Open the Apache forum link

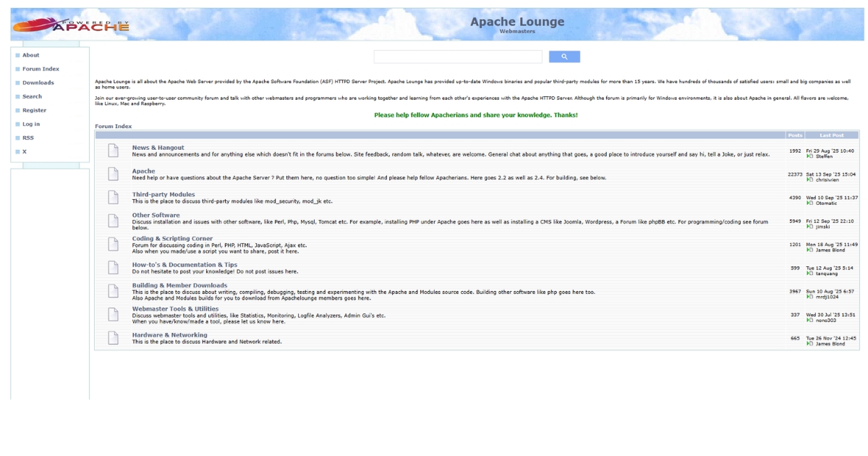(143, 172)
